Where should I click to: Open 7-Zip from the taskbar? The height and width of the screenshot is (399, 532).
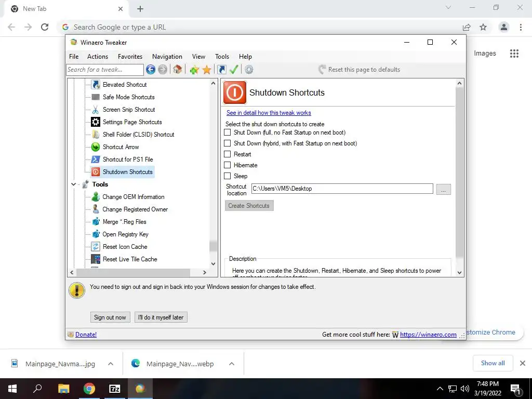tap(115, 389)
